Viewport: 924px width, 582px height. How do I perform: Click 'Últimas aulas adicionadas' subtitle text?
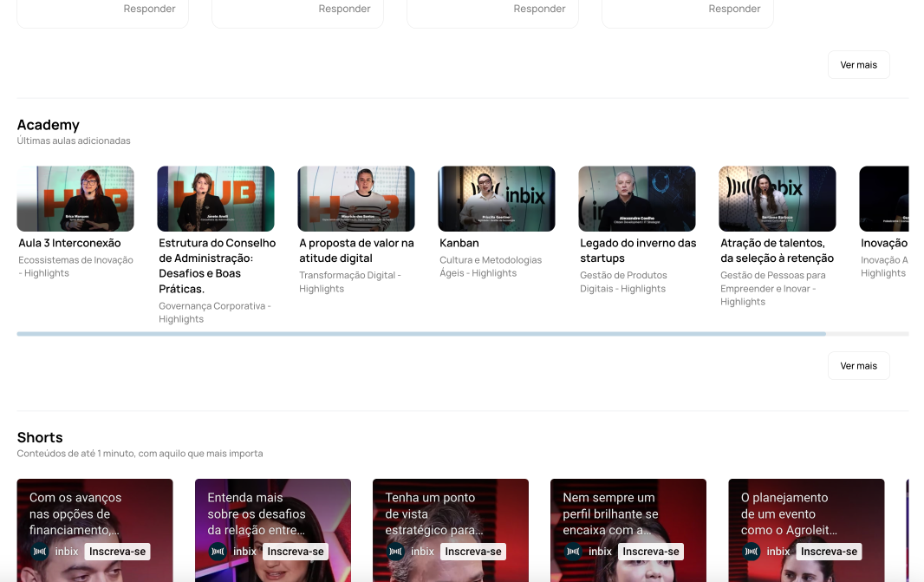point(74,141)
